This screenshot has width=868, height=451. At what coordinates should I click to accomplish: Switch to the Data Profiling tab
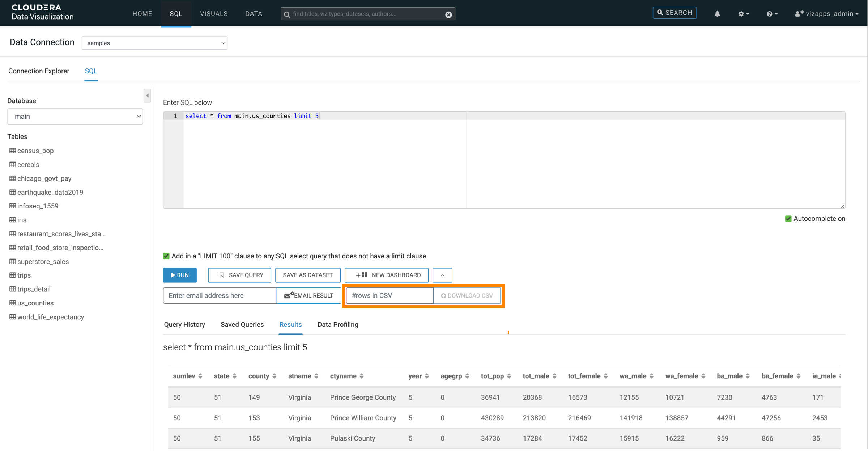tap(337, 325)
